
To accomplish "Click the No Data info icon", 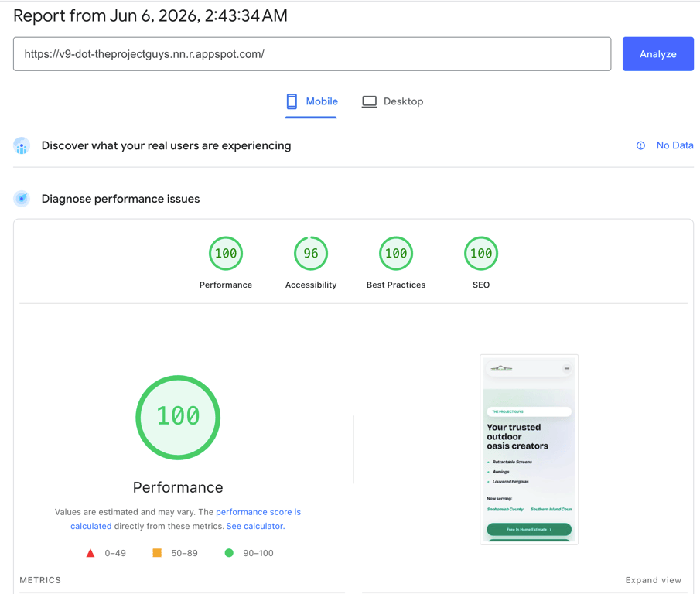I will pyautogui.click(x=640, y=145).
